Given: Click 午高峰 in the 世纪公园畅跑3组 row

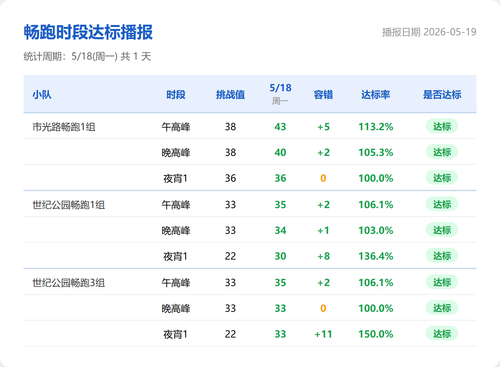Looking at the screenshot, I should point(176,283).
